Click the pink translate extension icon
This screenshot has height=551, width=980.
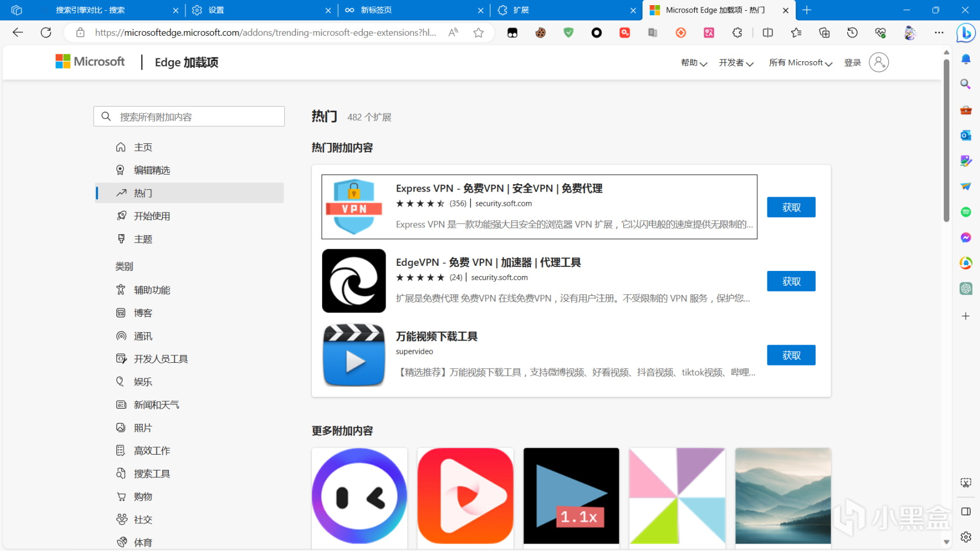pyautogui.click(x=709, y=33)
